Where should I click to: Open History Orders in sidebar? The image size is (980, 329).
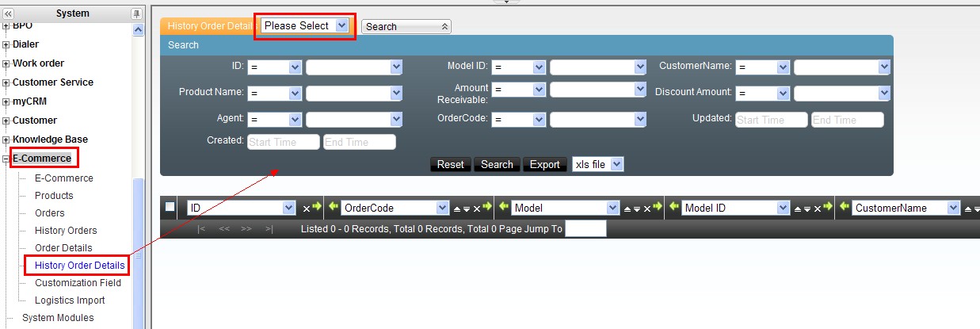[66, 231]
